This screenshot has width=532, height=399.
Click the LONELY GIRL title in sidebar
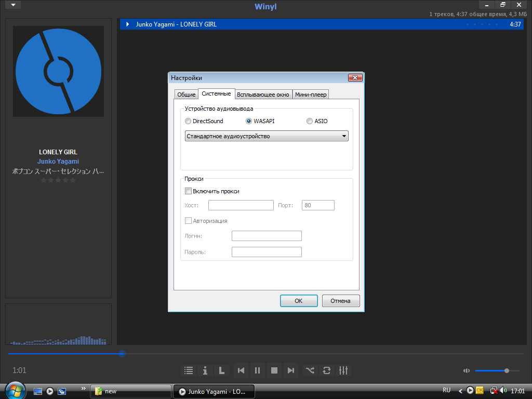coord(58,152)
